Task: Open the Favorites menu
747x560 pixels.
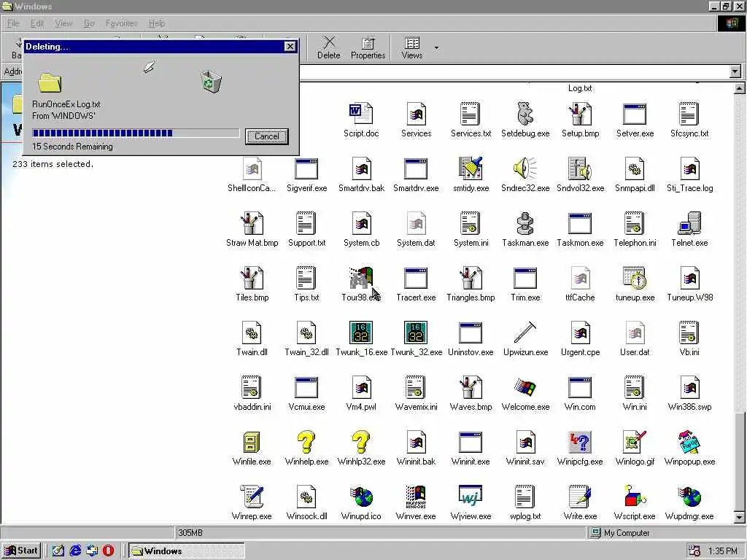Action: [x=121, y=23]
